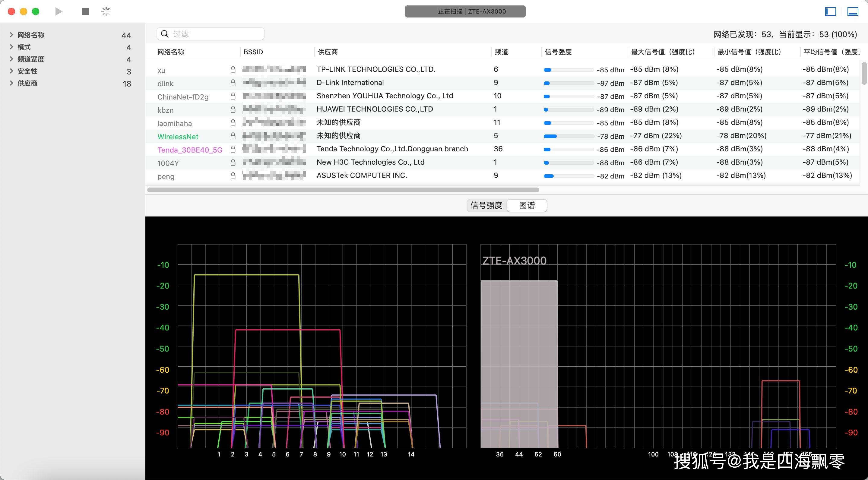868x480 pixels.
Task: Toggle the bottom panel layout icon
Action: click(x=853, y=11)
